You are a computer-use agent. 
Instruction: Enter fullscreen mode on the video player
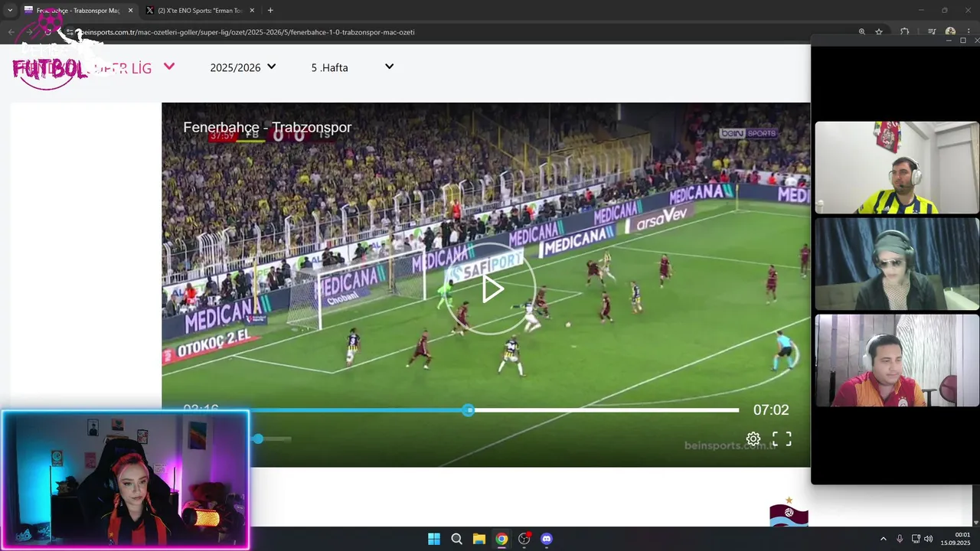click(782, 439)
